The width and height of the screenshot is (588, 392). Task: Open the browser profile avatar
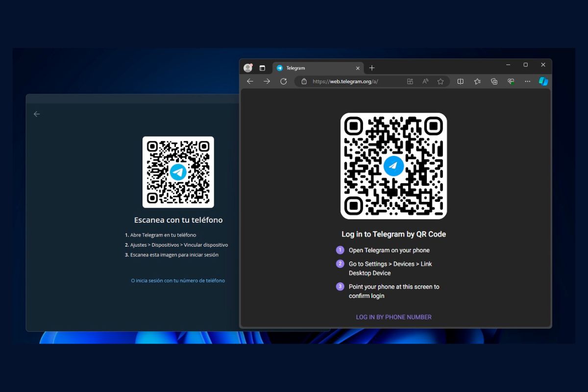pyautogui.click(x=248, y=68)
